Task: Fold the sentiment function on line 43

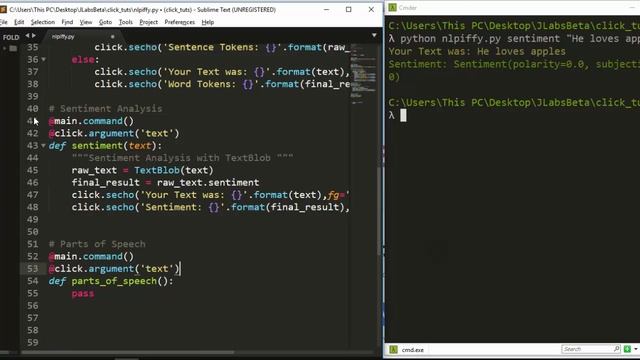Action: coord(43,146)
